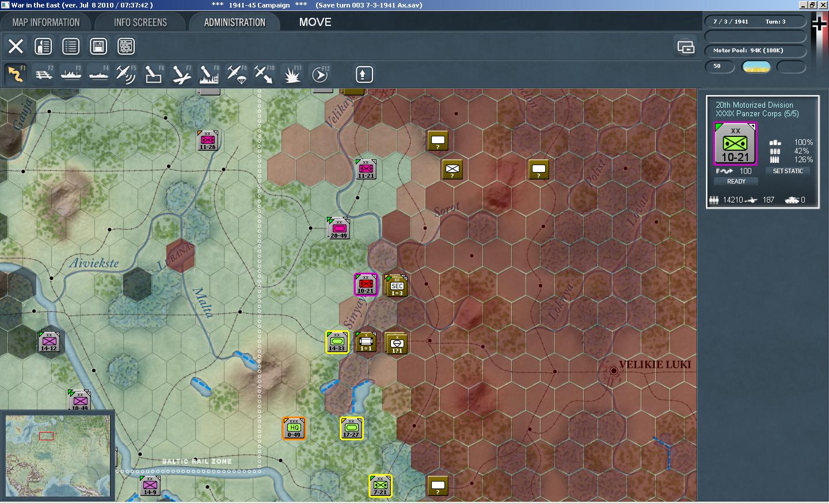Click the 126% ammo percentage
The image size is (829, 504).
(x=804, y=159)
